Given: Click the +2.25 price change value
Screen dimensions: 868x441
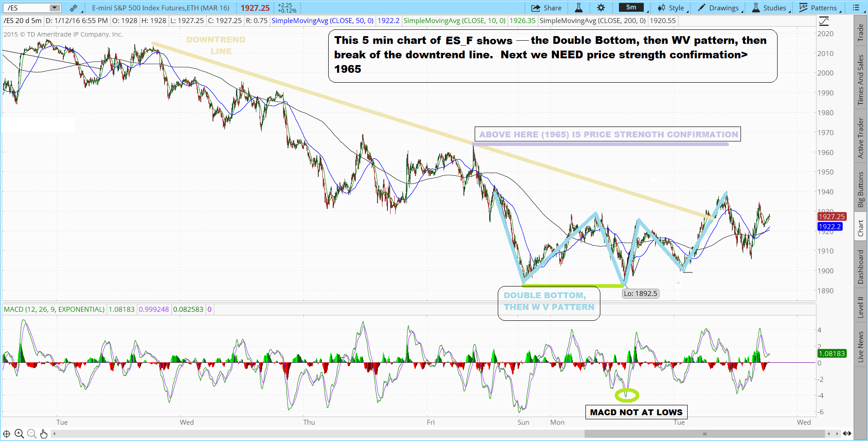Looking at the screenshot, I should (x=285, y=5).
